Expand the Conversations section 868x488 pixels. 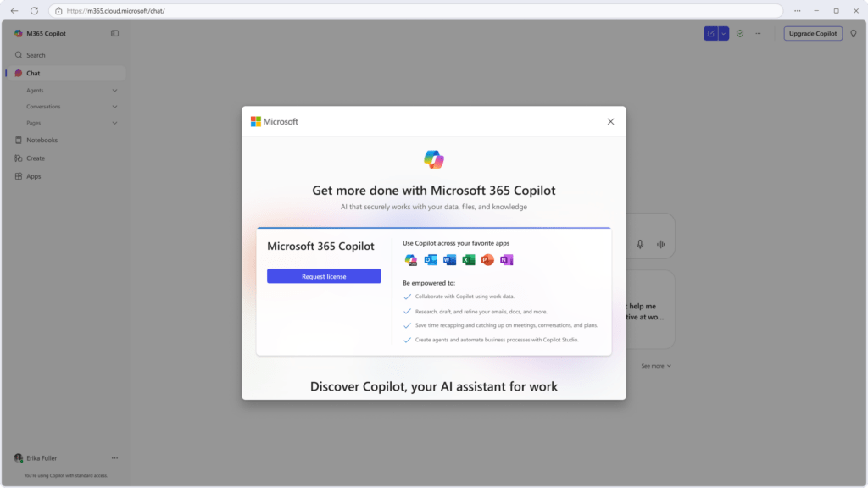tap(114, 106)
